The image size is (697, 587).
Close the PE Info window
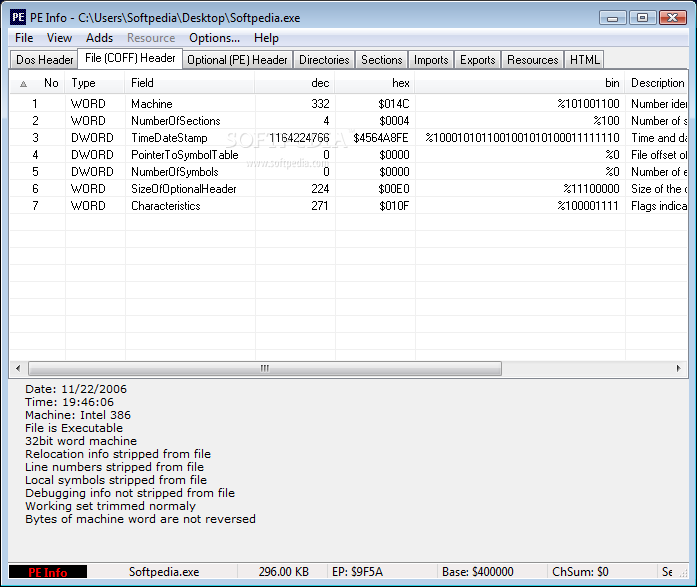tap(673, 18)
